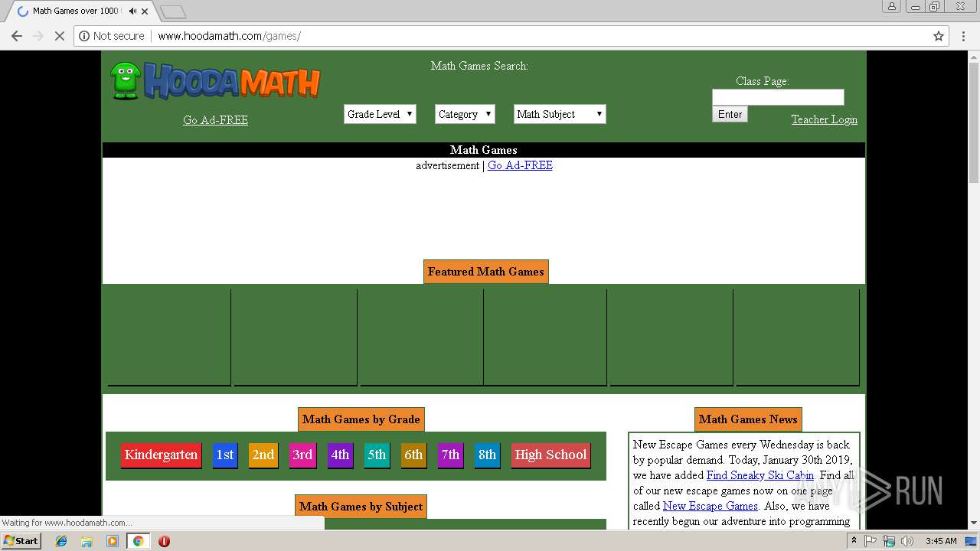The height and width of the screenshot is (551, 980).
Task: Open the 6th grade games button
Action: pos(413,455)
